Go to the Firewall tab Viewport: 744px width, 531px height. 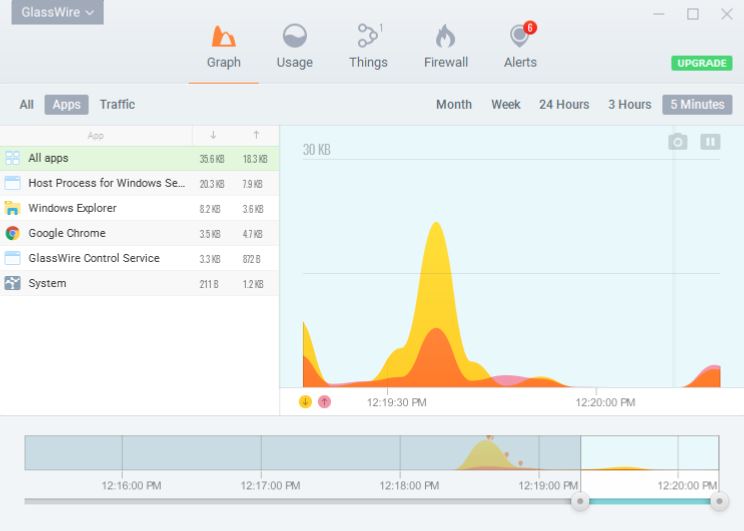tap(446, 47)
